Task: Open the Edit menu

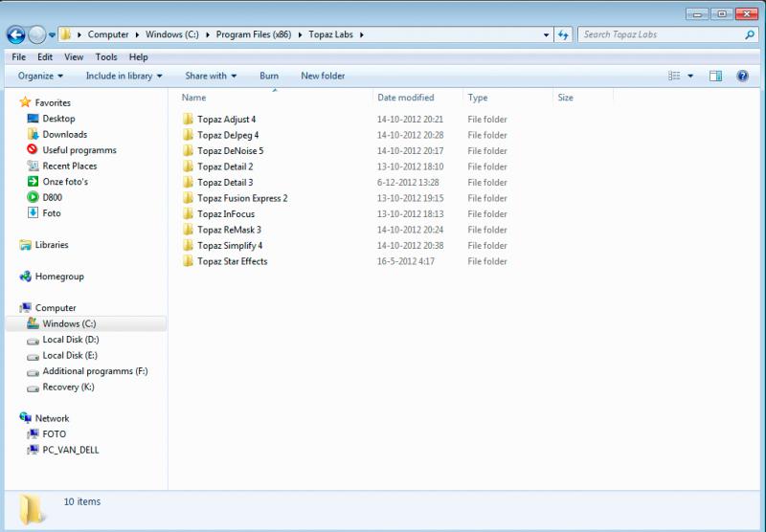Action: [x=45, y=57]
